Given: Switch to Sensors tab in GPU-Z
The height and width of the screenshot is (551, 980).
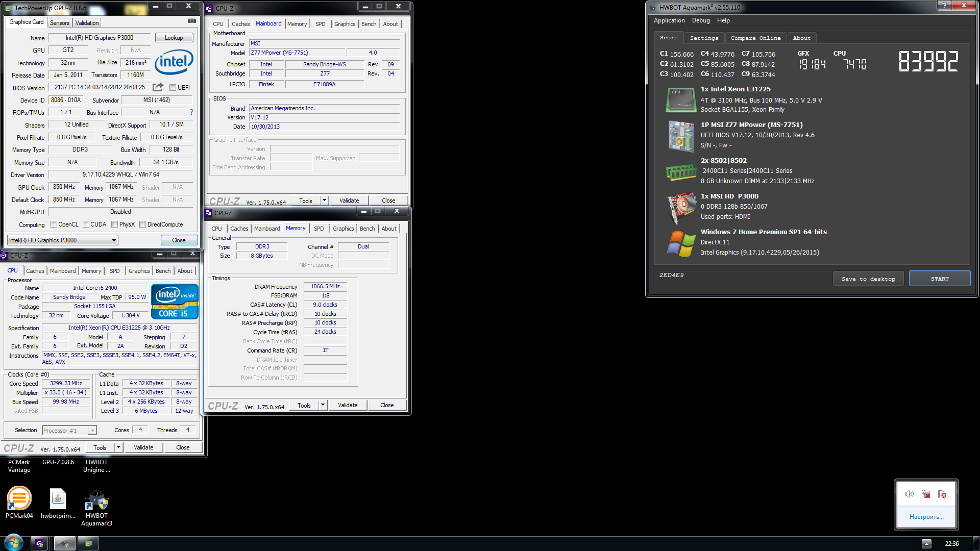Looking at the screenshot, I should tap(59, 22).
